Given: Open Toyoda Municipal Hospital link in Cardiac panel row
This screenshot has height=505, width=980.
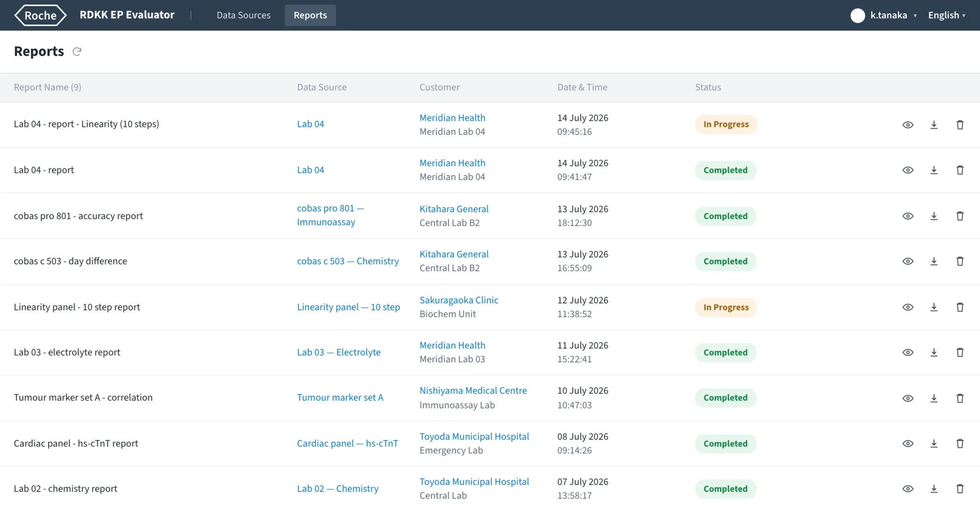Looking at the screenshot, I should click(474, 436).
